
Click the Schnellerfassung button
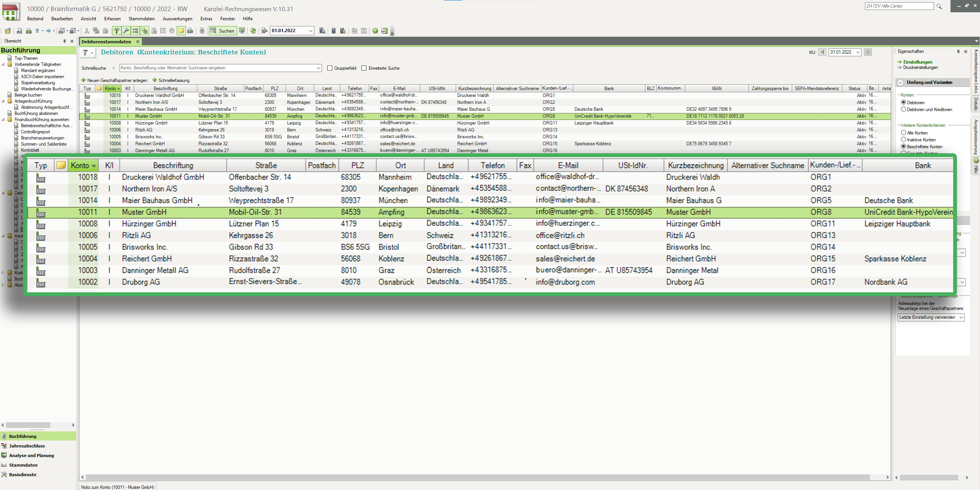pos(171,80)
